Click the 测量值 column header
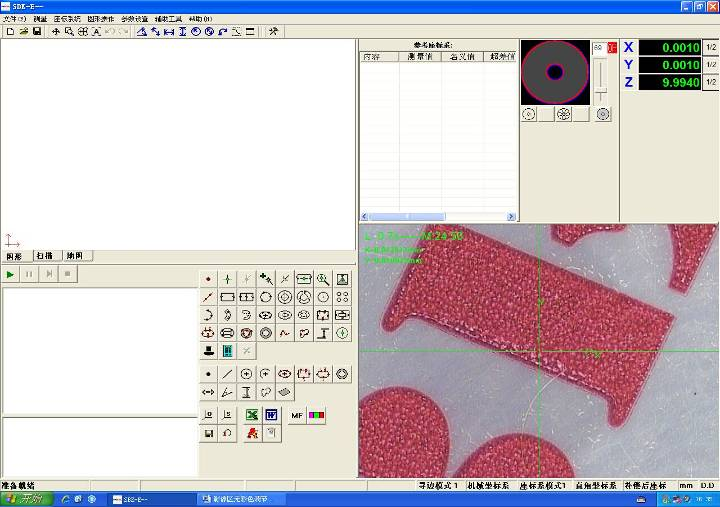The image size is (720, 507). pyautogui.click(x=420, y=57)
